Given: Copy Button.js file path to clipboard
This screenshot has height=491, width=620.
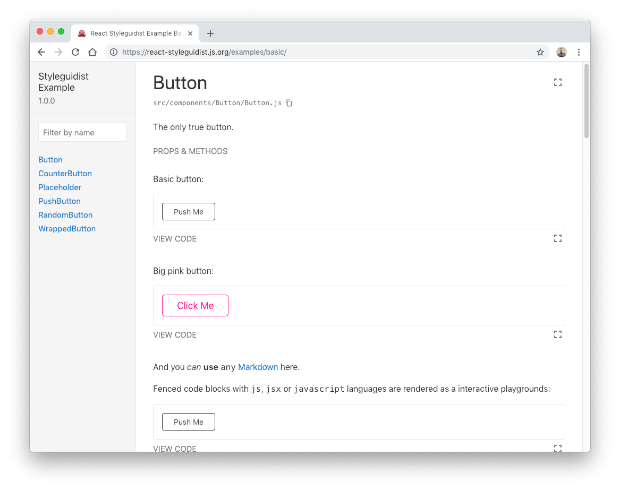Looking at the screenshot, I should (289, 103).
